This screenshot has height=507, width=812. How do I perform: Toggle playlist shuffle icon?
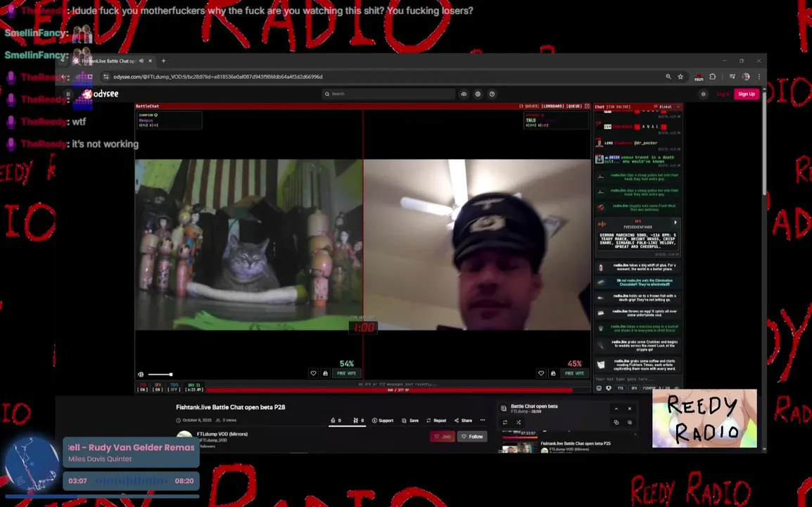(x=519, y=423)
